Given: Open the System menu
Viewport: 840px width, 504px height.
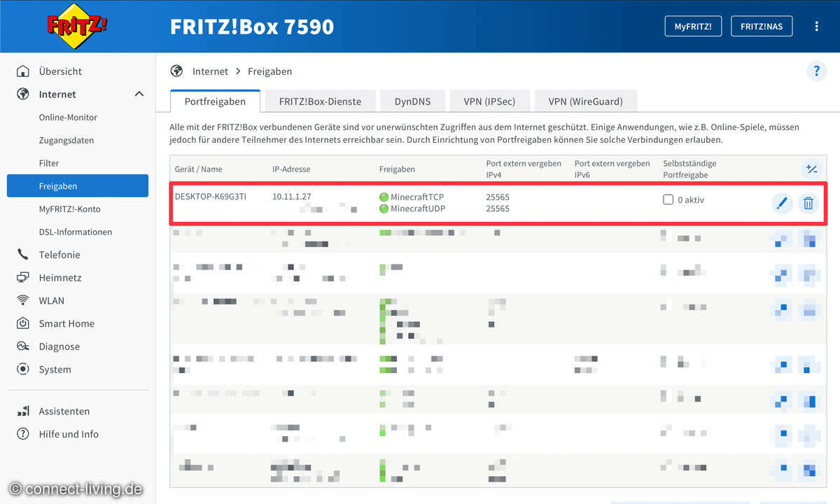Looking at the screenshot, I should (55, 369).
